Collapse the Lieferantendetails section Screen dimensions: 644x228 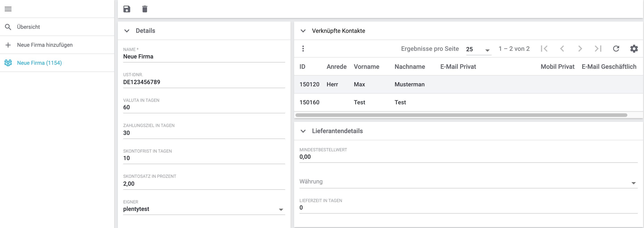click(303, 131)
